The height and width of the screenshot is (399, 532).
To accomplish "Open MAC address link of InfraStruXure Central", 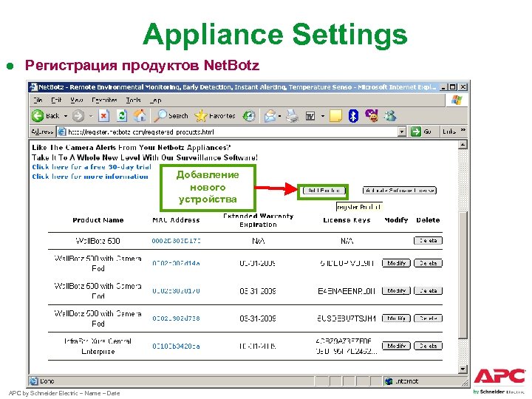I will point(176,346).
